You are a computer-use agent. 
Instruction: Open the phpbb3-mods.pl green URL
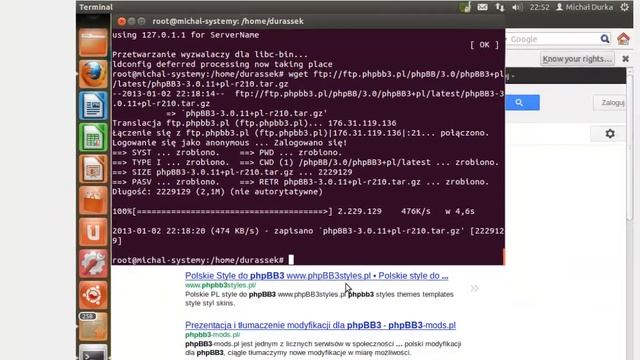pyautogui.click(x=212, y=334)
